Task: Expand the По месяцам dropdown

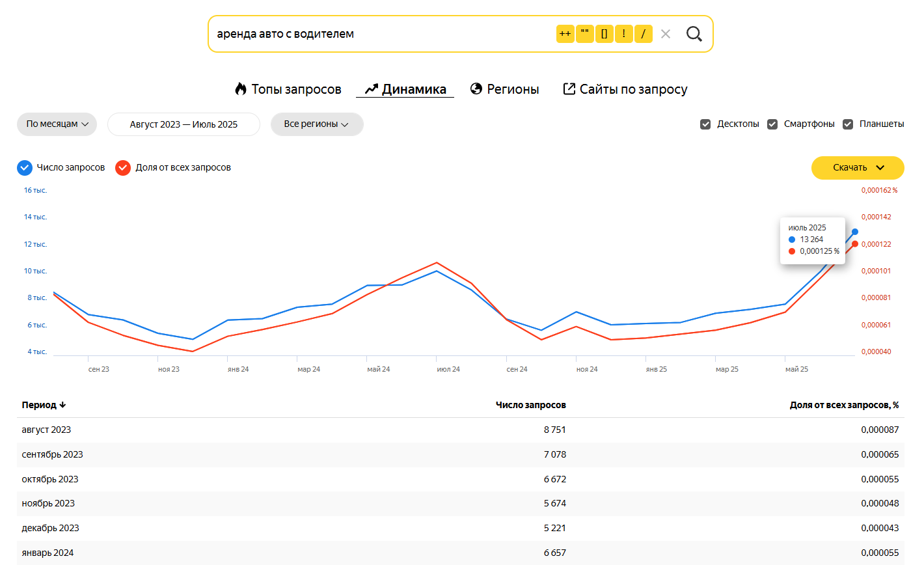Action: coord(57,124)
